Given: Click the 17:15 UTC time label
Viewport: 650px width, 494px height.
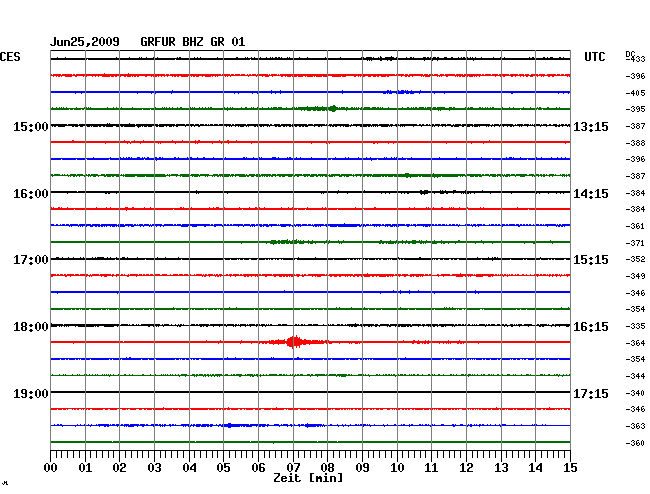Looking at the screenshot, I should (591, 393).
